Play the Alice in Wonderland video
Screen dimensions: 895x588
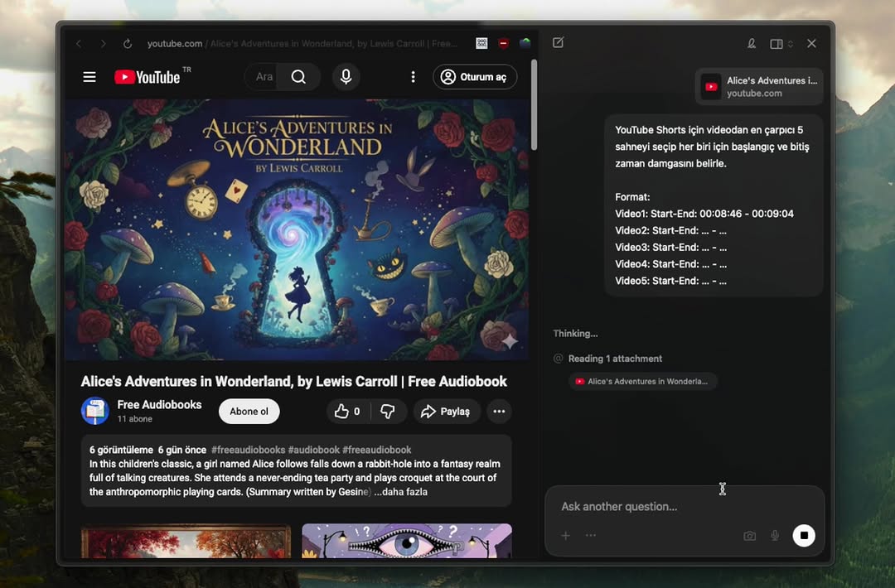pos(297,229)
